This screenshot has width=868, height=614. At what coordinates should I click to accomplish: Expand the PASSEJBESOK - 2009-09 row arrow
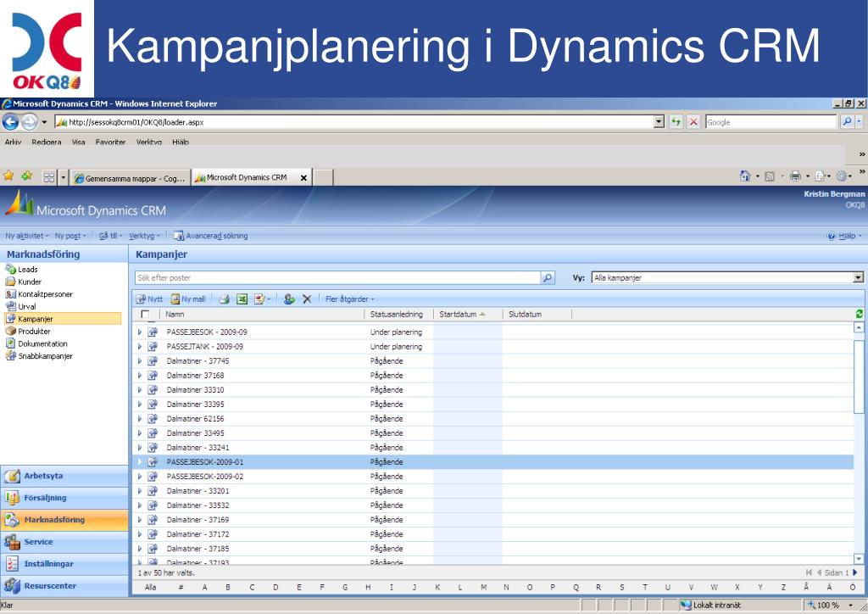[140, 332]
